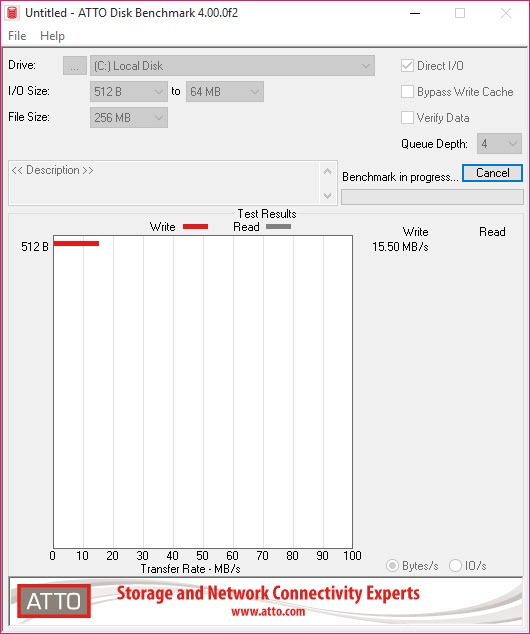Expand the 64 MB I/O size dropdown

point(225,92)
